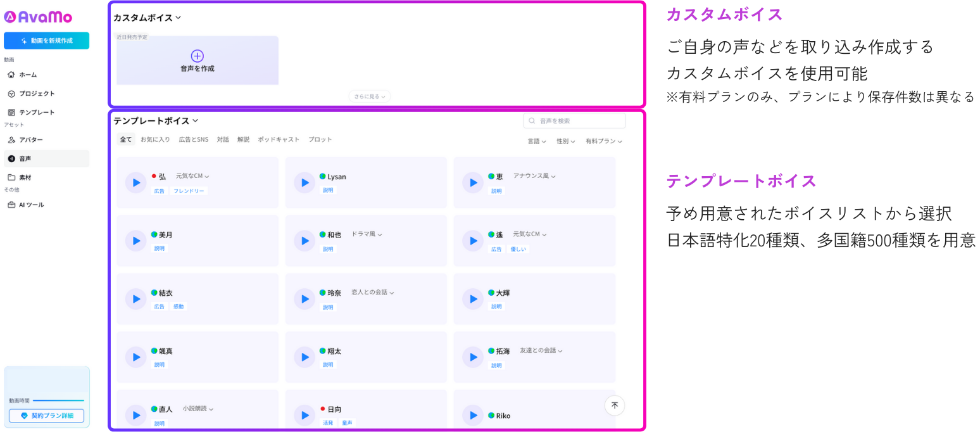The width and height of the screenshot is (980, 432).
Task: Expand 元気なCM style dropdown for 弘
Action: 192,176
